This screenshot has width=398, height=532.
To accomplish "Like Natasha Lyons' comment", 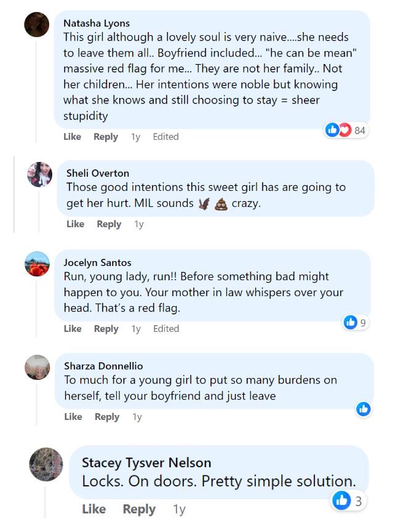I will pyautogui.click(x=72, y=137).
